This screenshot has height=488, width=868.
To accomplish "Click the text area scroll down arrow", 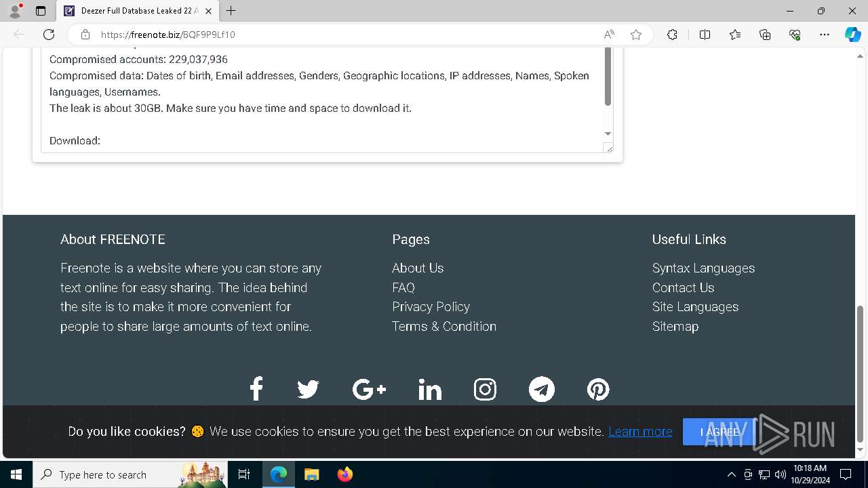I will (608, 134).
